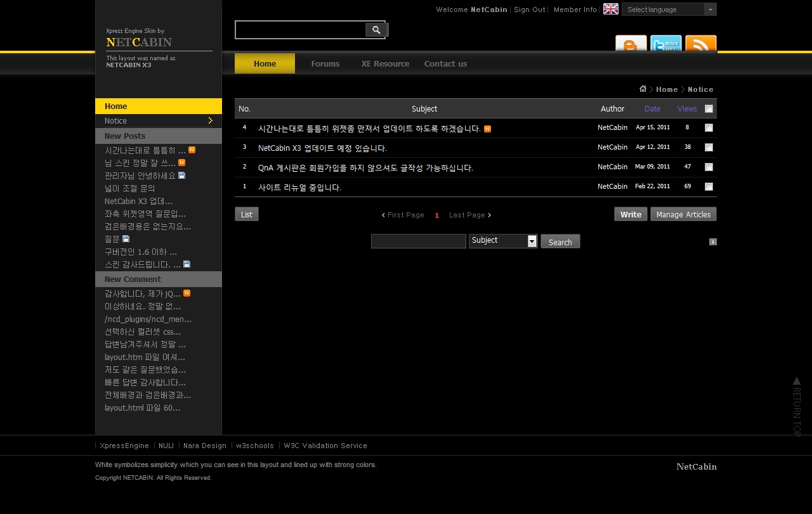
Task: Open the Forums navigation tab
Action: (x=325, y=63)
